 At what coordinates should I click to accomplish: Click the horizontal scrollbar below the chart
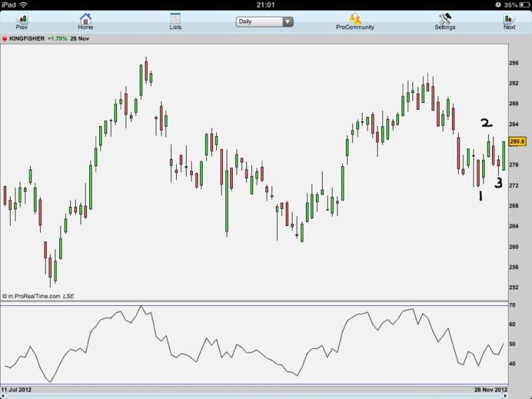click(x=266, y=396)
